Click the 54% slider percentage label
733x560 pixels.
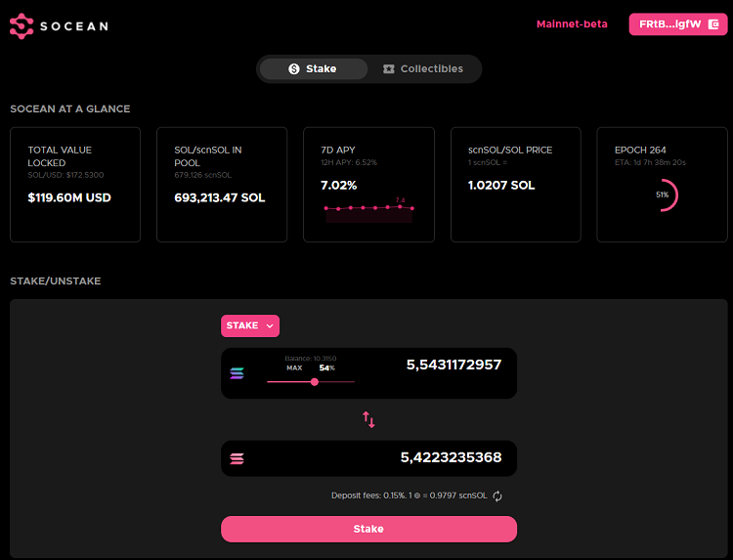coord(326,367)
